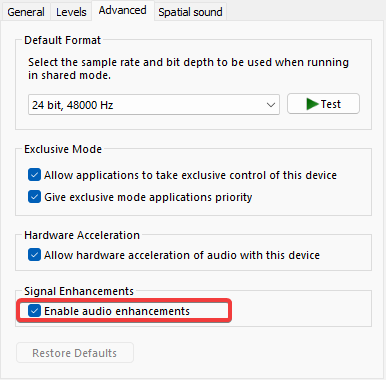Select the Advanced tab
Viewport: 386px width, 380px height.
122,10
